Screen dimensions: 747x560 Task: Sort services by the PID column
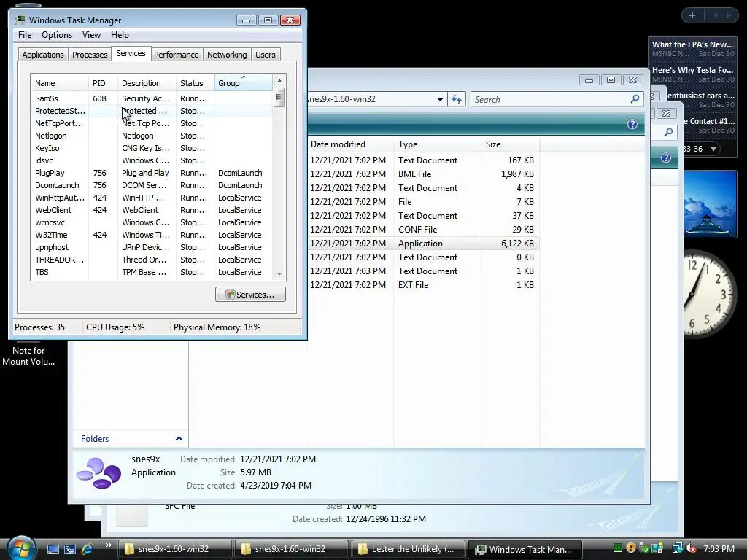click(103, 83)
